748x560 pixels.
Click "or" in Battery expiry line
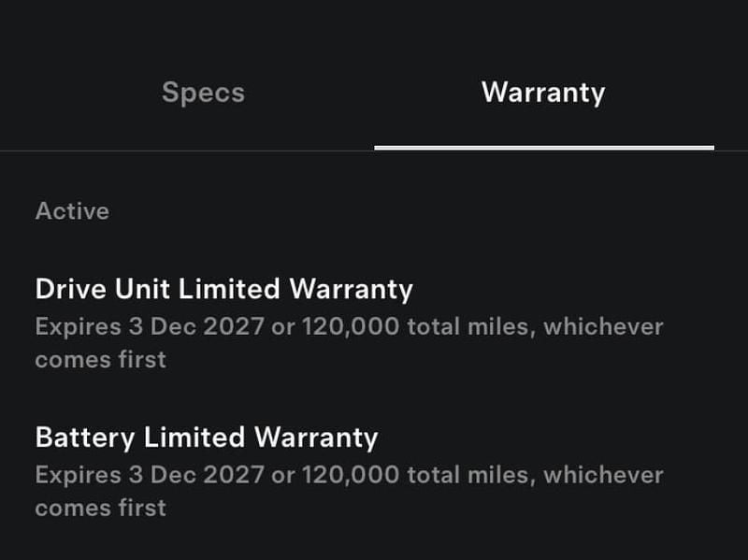[x=282, y=475]
